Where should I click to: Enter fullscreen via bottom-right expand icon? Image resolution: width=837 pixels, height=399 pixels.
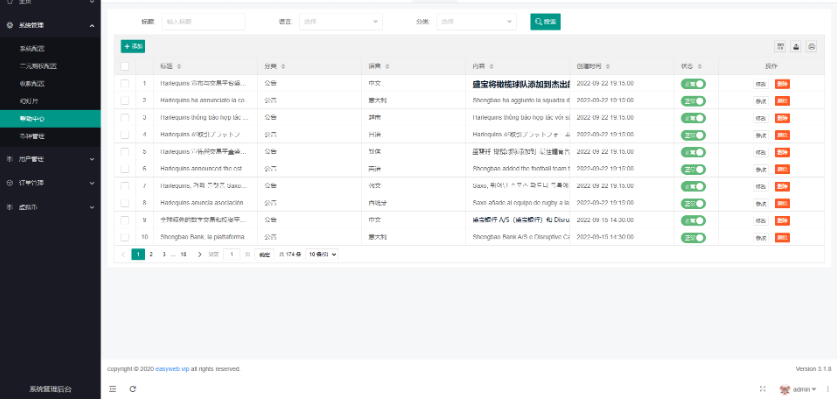(763, 389)
